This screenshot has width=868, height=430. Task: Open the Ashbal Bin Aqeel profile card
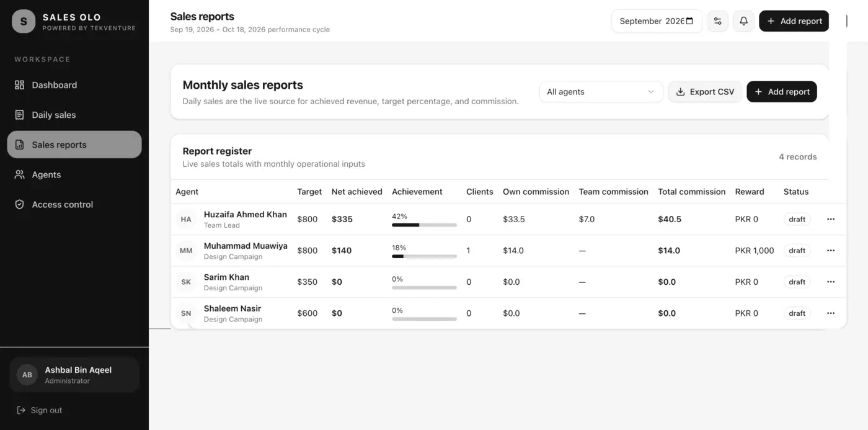point(74,375)
